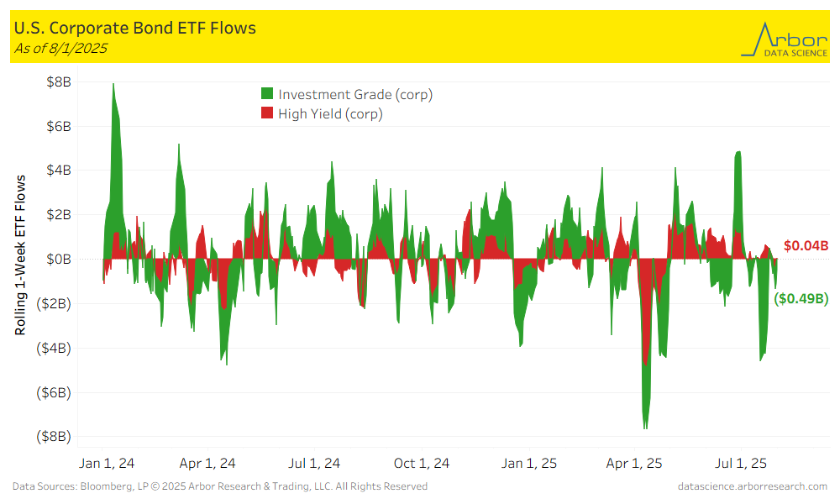
Task: Select the Jul 1, 25 x-axis label
Action: pyautogui.click(x=739, y=463)
